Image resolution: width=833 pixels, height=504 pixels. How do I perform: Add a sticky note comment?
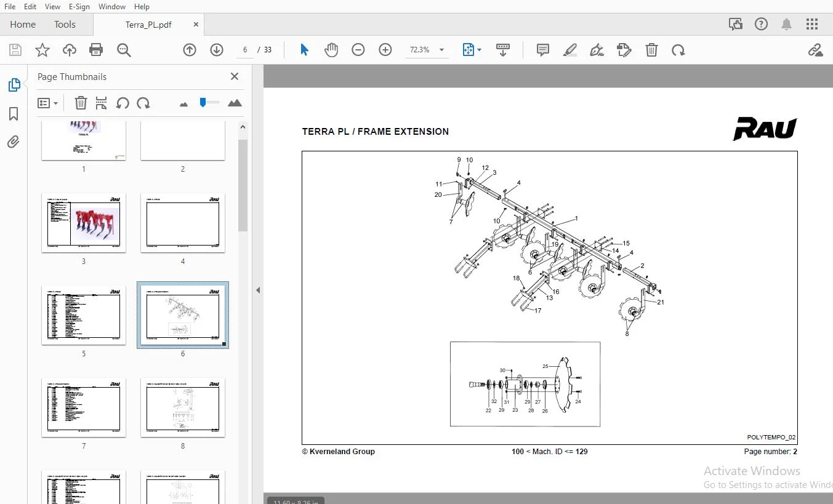543,50
